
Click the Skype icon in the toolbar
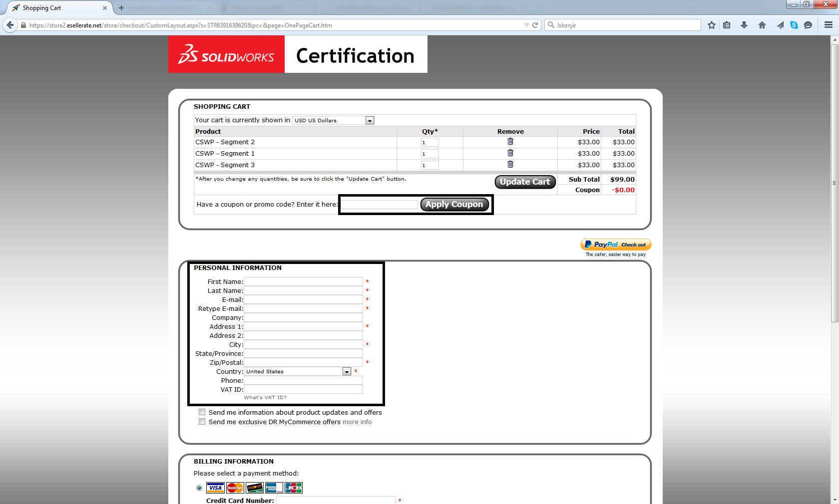(x=794, y=25)
